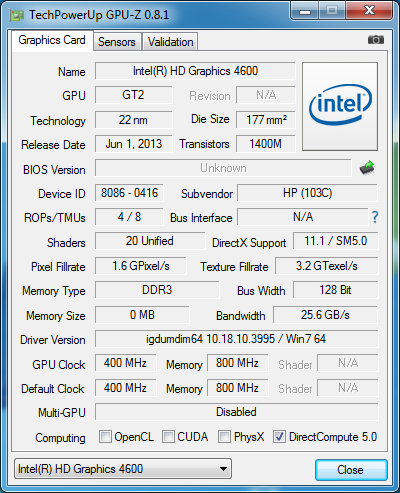Viewport: 400px width, 493px height.
Task: Open the Intel(R) HD Graphics 4600 dropdown
Action: 123,469
